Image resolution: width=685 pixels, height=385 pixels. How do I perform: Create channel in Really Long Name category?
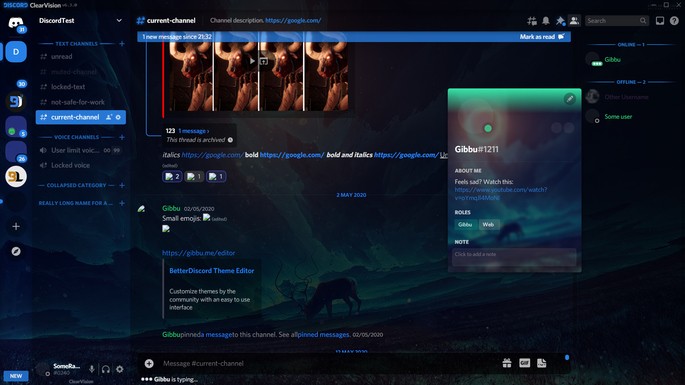coord(122,203)
